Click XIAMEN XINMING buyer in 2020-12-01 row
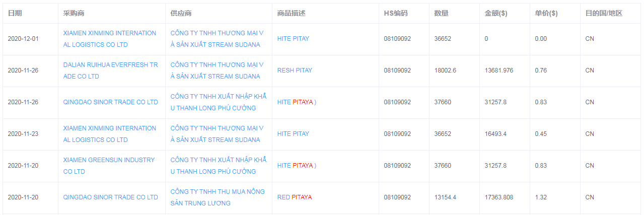Screen dimensions: 644x215 pos(110,39)
